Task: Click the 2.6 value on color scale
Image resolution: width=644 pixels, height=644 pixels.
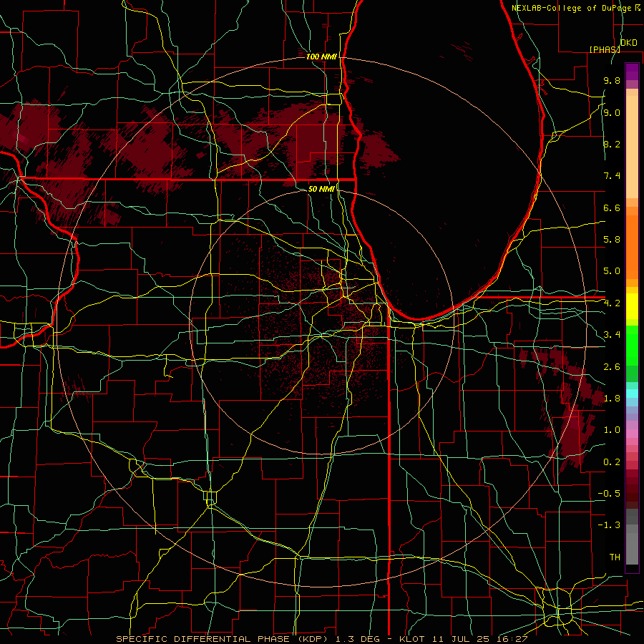Action: [612, 367]
